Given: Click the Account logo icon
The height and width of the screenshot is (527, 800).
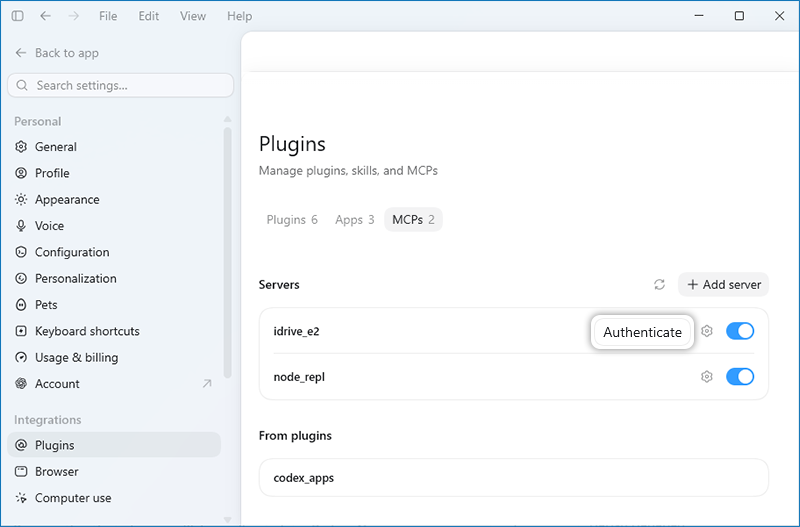Looking at the screenshot, I should coord(21,384).
